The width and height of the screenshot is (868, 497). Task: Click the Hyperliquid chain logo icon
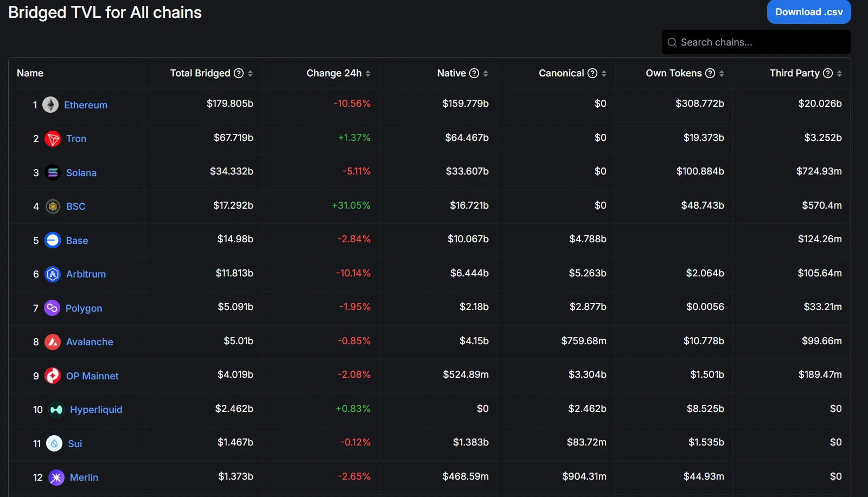(56, 410)
